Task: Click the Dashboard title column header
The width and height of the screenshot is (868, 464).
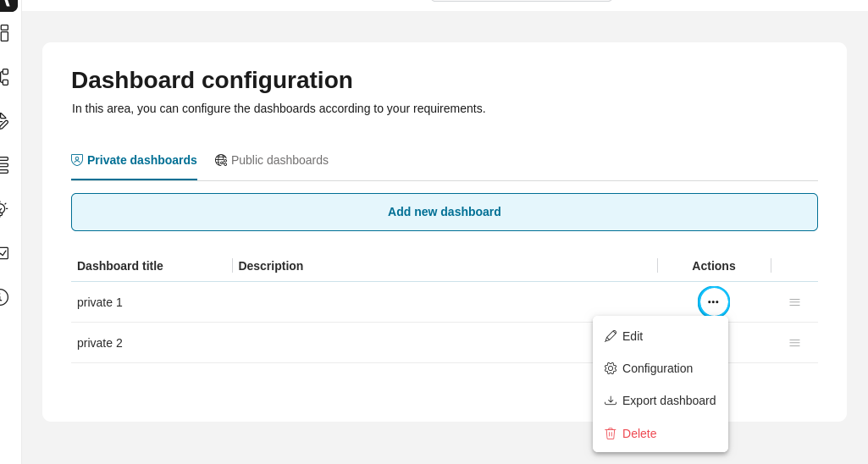Action: pos(120,266)
